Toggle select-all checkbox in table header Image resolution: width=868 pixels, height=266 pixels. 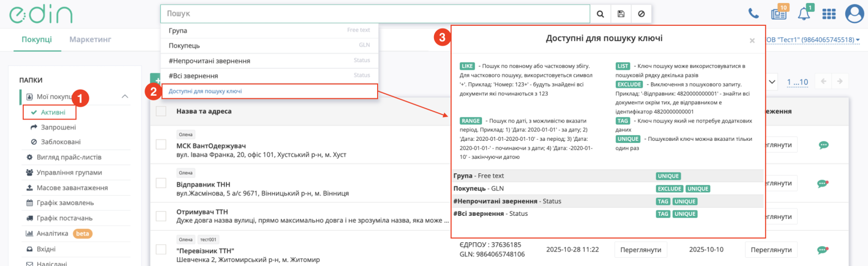(x=161, y=111)
